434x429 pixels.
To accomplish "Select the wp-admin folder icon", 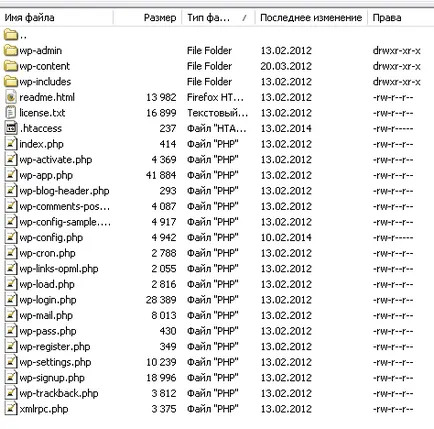I will point(11,50).
